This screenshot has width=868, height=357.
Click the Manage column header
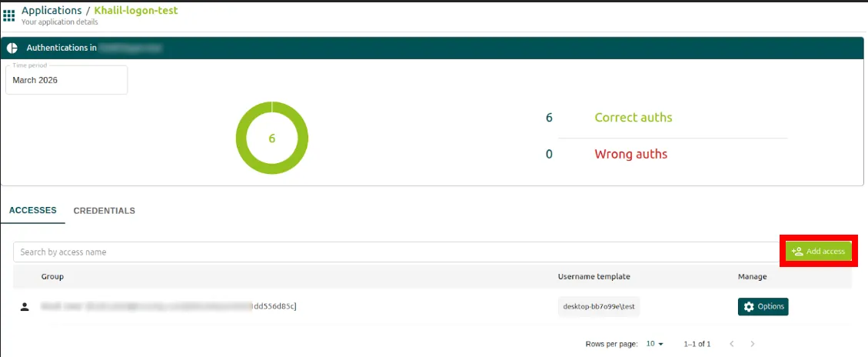pyautogui.click(x=753, y=277)
